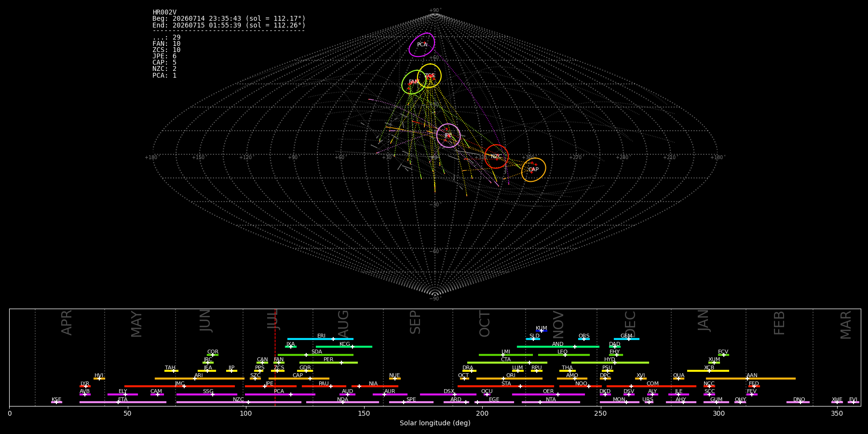Click the LEO shower bar in the timeline

pos(564,355)
